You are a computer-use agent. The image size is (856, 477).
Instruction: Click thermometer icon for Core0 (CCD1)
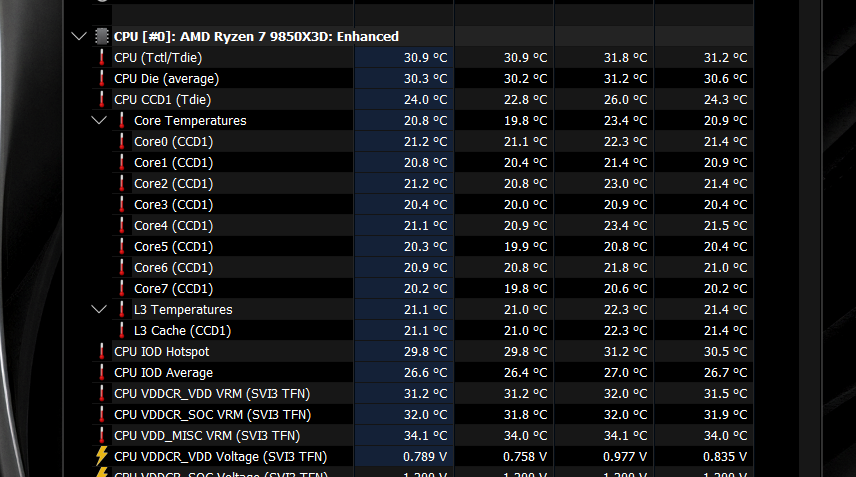pos(122,141)
